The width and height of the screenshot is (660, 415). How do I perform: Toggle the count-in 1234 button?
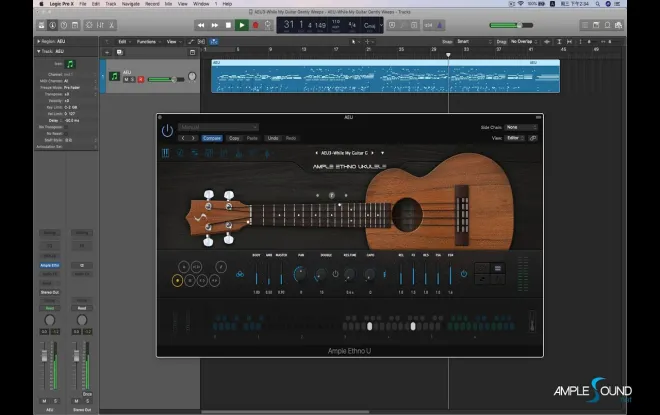pos(428,25)
